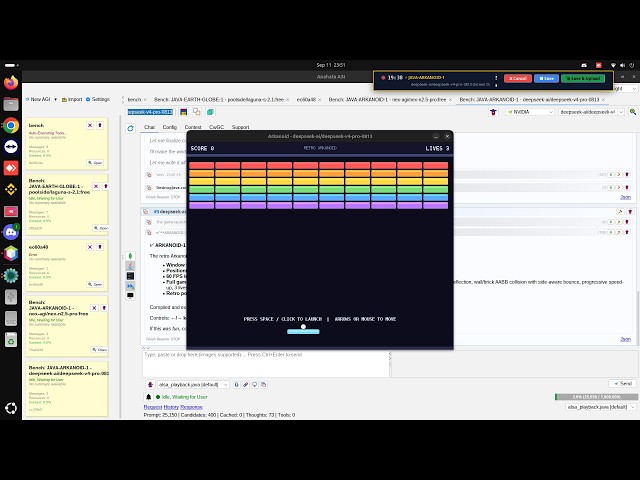Click the green leaf icon in the vertical toolbar
Viewport: 640px width, 480px height.
tap(131, 256)
